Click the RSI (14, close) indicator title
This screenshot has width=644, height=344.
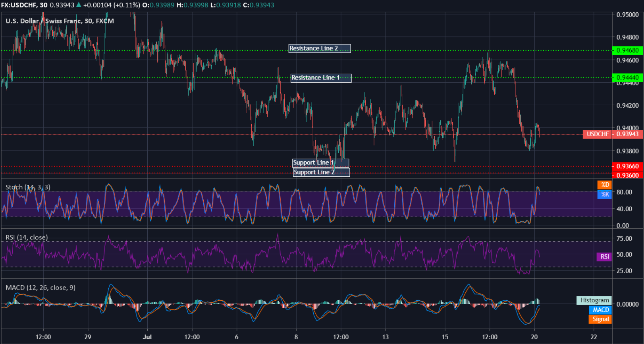(x=27, y=238)
